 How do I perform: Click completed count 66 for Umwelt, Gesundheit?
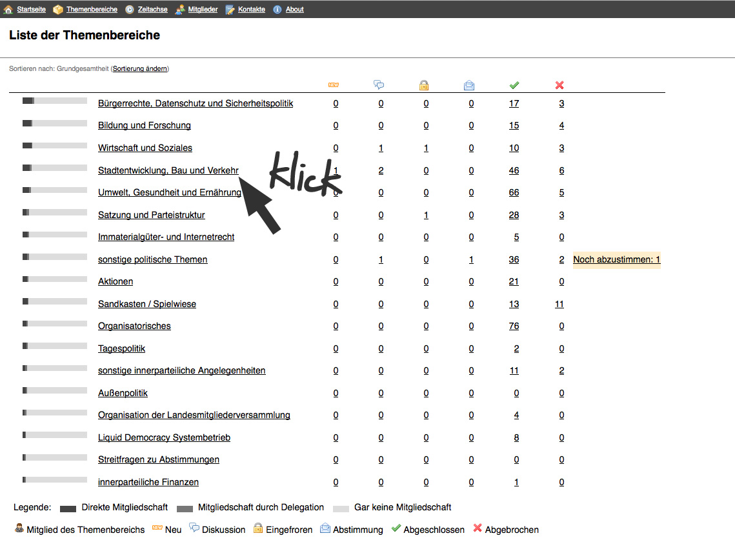[514, 192]
